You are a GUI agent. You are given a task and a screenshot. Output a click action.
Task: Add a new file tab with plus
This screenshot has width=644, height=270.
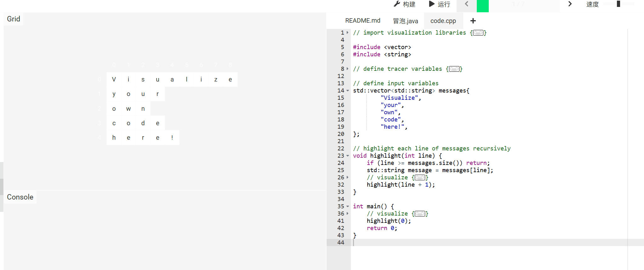click(x=473, y=21)
